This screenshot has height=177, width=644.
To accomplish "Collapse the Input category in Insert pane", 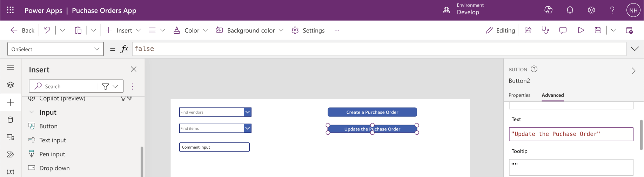I will click(x=32, y=112).
